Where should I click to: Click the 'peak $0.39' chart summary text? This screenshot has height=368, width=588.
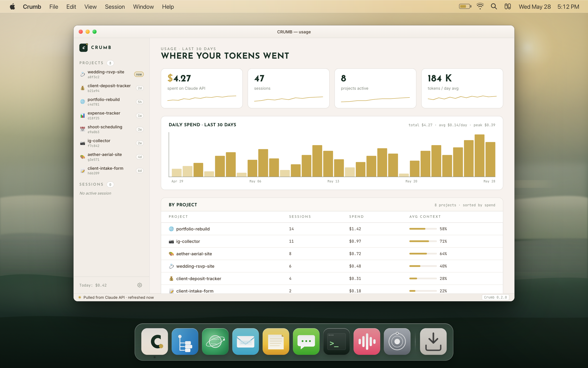click(484, 125)
